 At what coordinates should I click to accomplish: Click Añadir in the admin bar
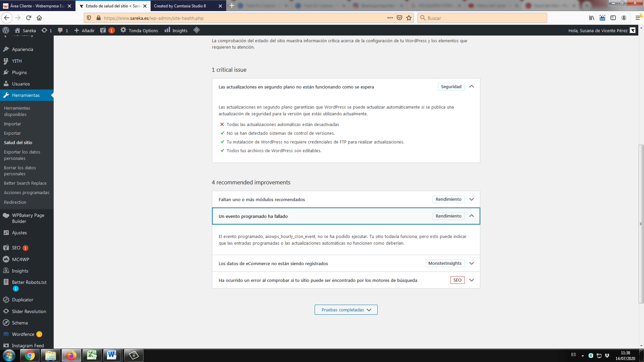coord(85,30)
